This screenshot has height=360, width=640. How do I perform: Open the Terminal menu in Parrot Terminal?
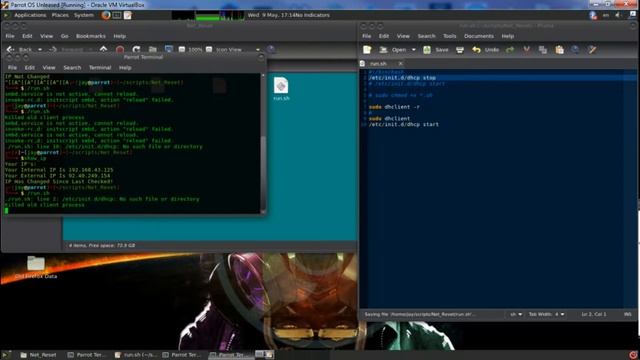coord(100,68)
